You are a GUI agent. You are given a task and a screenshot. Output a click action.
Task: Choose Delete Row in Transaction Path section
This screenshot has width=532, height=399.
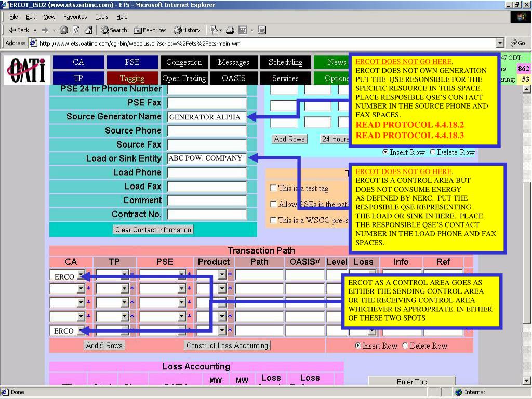(405, 345)
